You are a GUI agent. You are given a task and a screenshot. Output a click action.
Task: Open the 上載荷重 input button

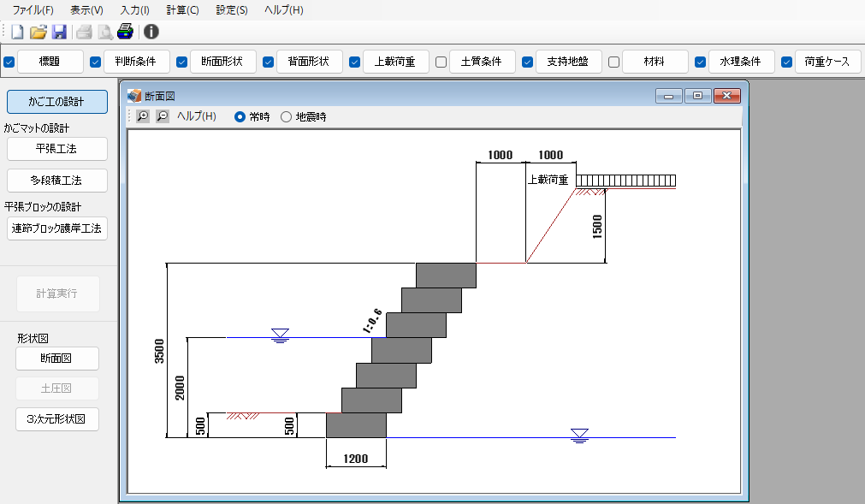pyautogui.click(x=395, y=62)
